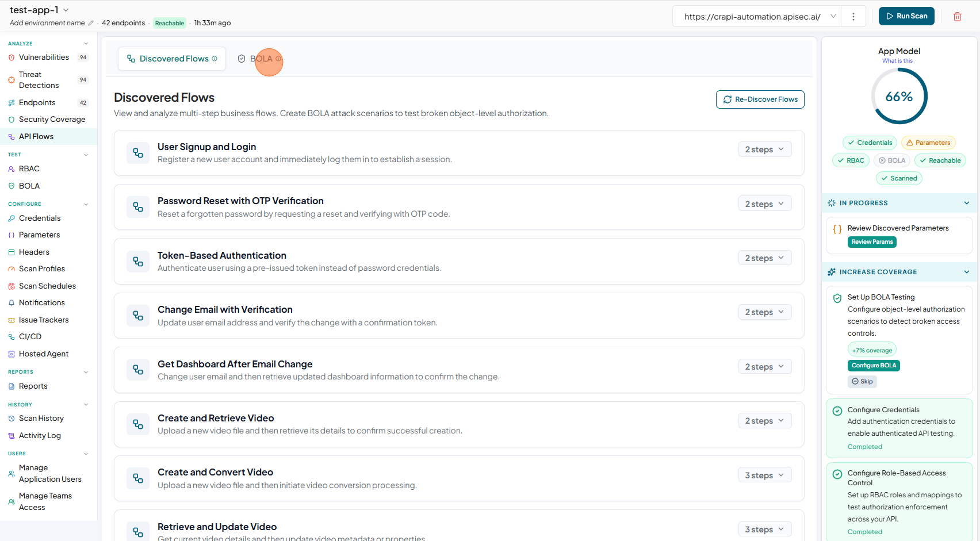Expand the User Signup and Login 2 steps

[x=765, y=149]
